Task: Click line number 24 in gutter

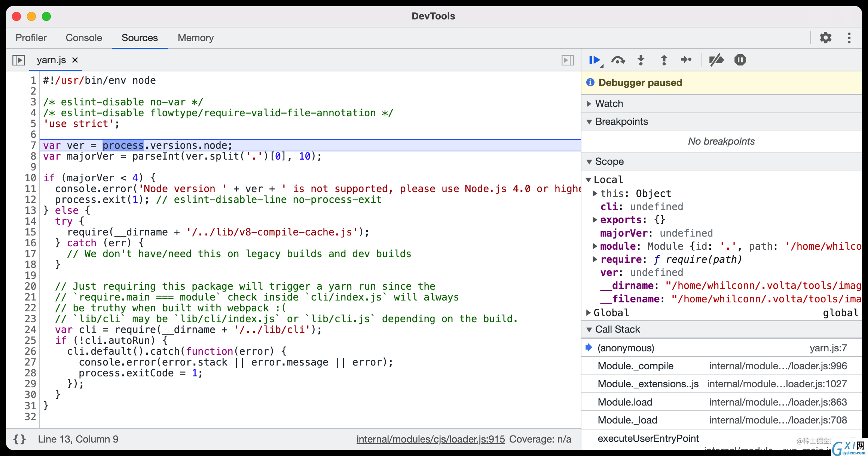Action: pos(30,330)
